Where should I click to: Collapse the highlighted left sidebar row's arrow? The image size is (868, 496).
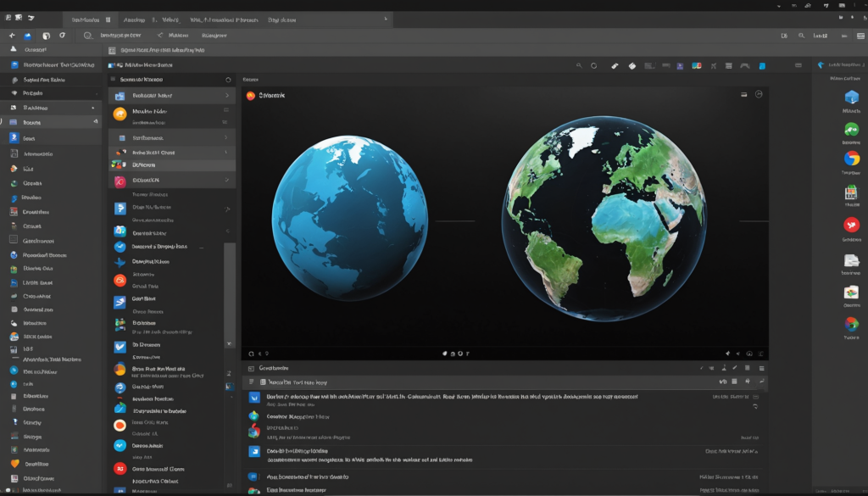coord(94,122)
